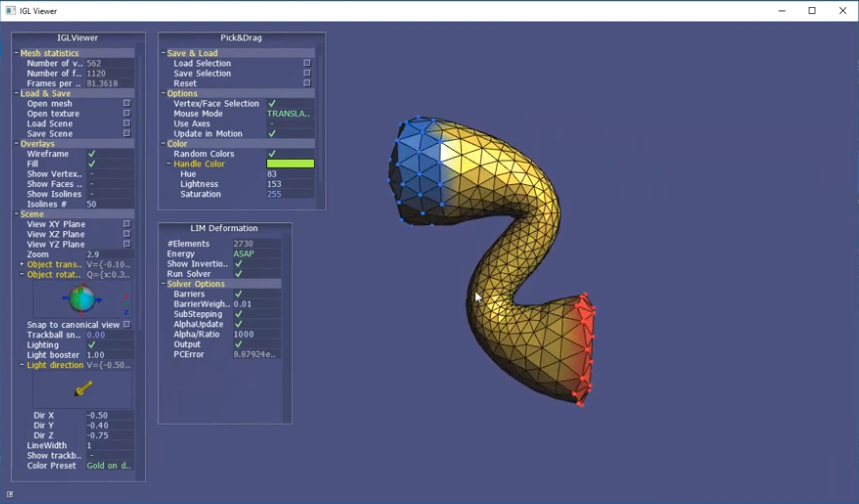
Task: Click the Load Selection button icon
Action: 306,63
